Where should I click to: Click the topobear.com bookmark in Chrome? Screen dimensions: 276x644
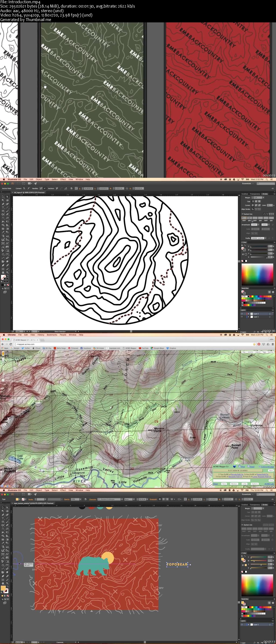pos(113,348)
